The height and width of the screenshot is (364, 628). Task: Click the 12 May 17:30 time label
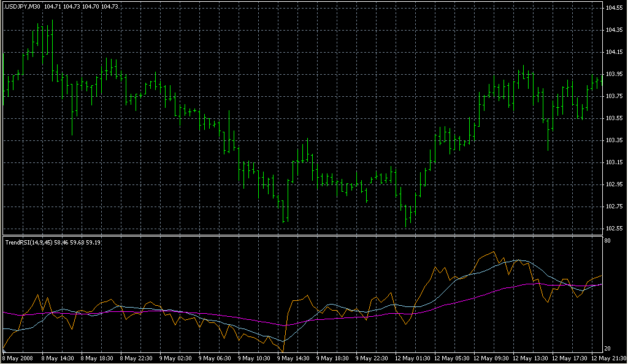pyautogui.click(x=570, y=358)
